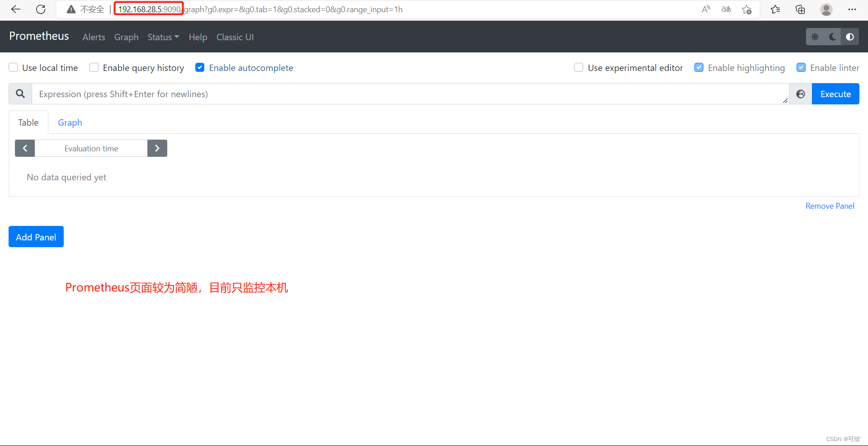Check Use experimental editor

579,67
